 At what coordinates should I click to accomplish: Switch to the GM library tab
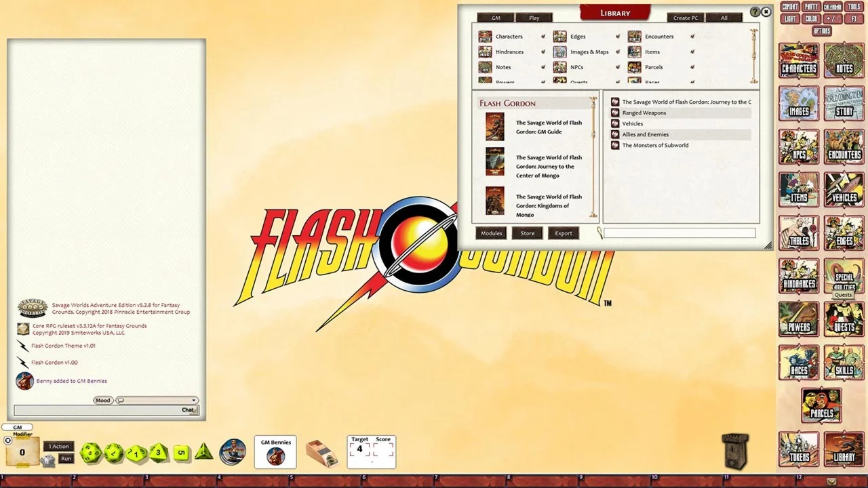coord(495,18)
